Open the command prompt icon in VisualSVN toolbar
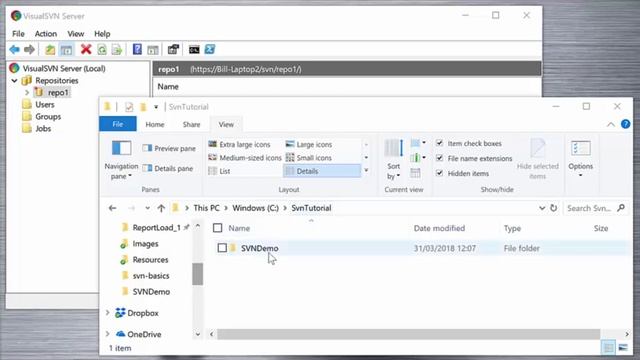Image resolution: width=640 pixels, height=360 pixels. (194, 50)
